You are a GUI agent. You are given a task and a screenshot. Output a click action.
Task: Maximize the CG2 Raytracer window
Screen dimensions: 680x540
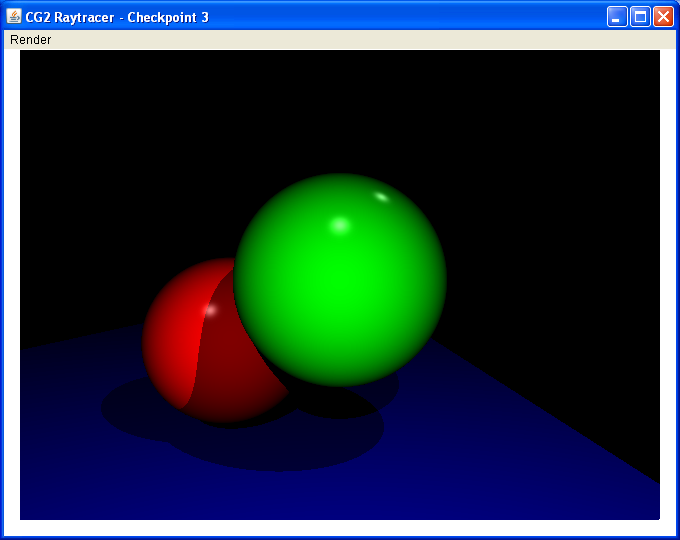pos(640,17)
